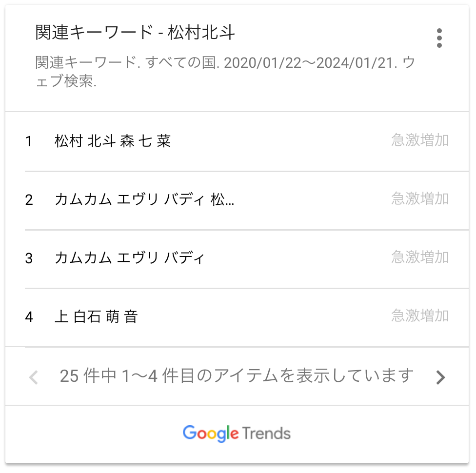Click 急激増加 label in row three
This screenshot has height=473, width=476.
coord(420,257)
